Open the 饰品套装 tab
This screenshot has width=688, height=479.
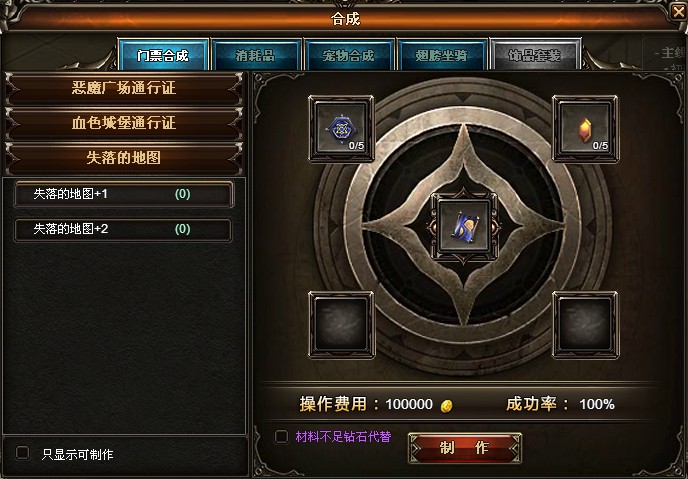[x=535, y=55]
